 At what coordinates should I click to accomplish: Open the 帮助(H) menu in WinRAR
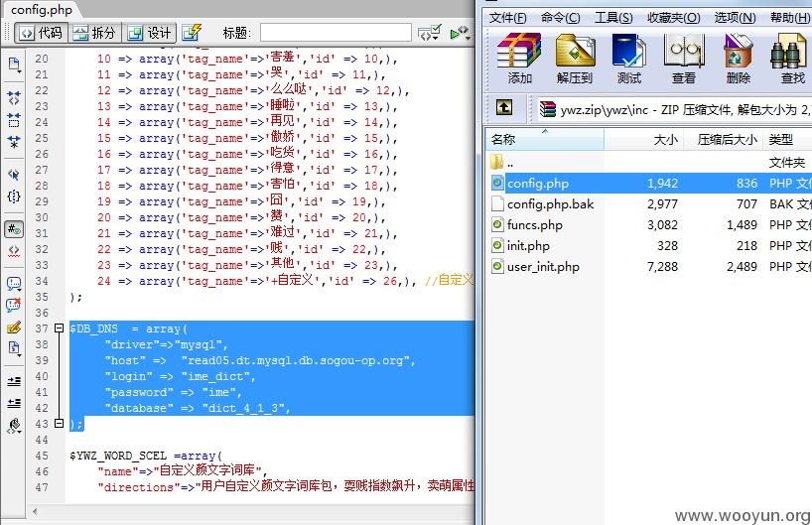click(x=789, y=18)
